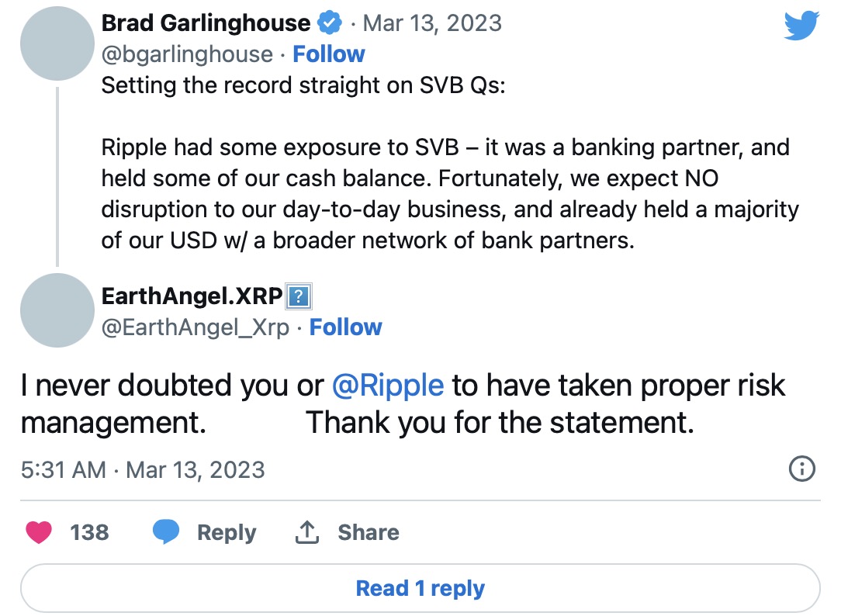This screenshot has width=841, height=616.
Task: Click the 138 likes count
Action: (x=89, y=532)
